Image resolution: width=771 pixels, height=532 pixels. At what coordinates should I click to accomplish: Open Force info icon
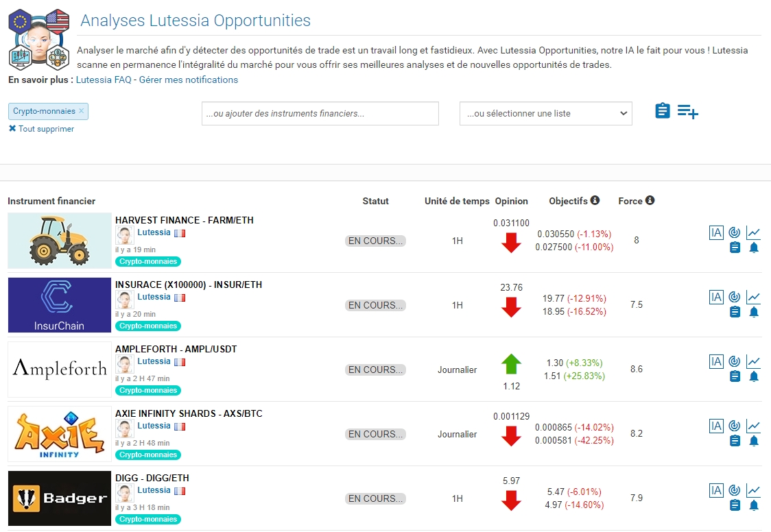(x=650, y=200)
